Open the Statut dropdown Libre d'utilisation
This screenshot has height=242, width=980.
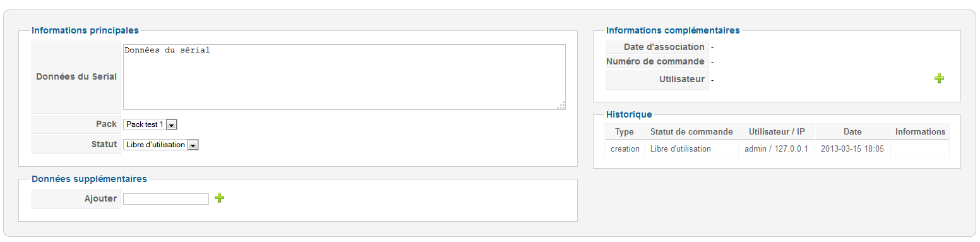point(161,145)
